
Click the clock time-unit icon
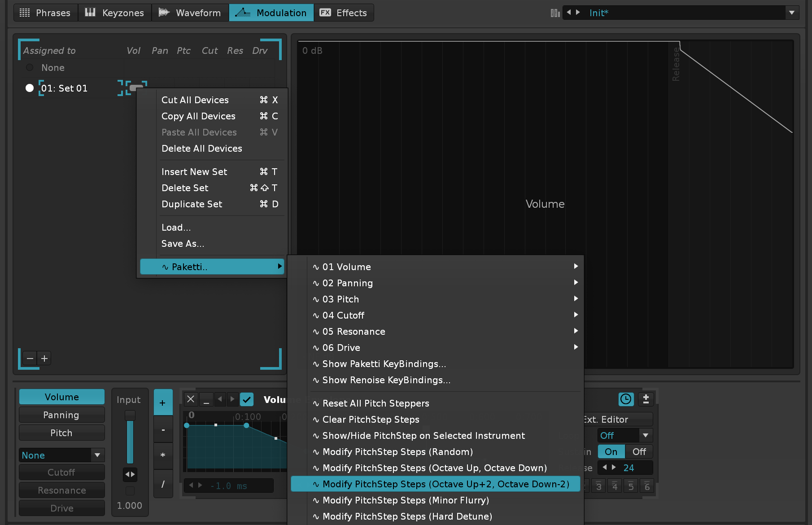(x=625, y=399)
